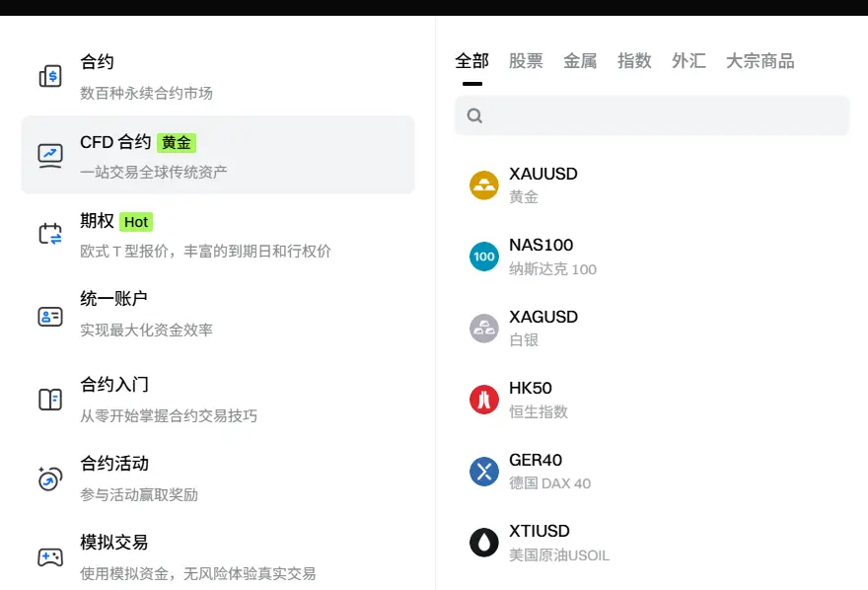Image resolution: width=868 pixels, height=590 pixels.
Task: Select the 外汇 tab
Action: 688,61
